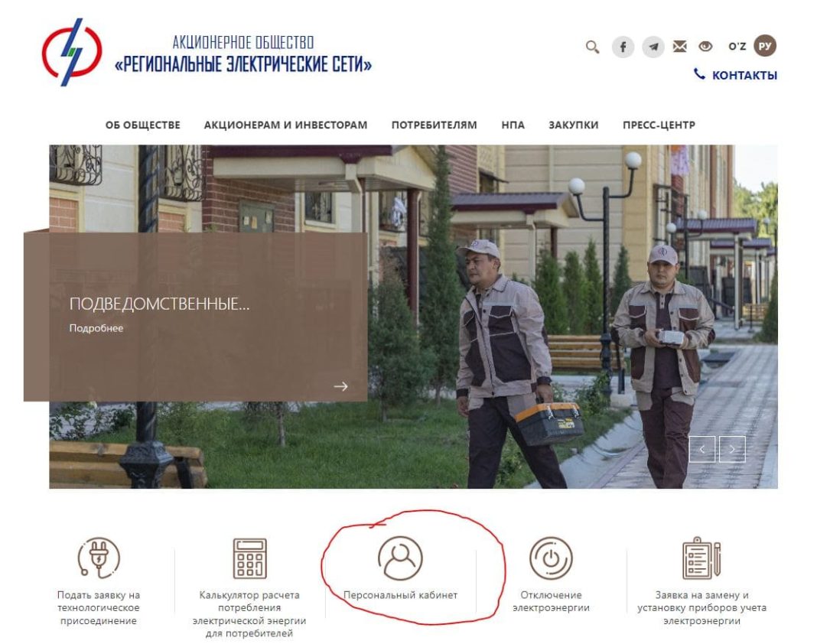Show the previous slide with left chevron
The width and height of the screenshot is (817, 644).
pyautogui.click(x=702, y=450)
